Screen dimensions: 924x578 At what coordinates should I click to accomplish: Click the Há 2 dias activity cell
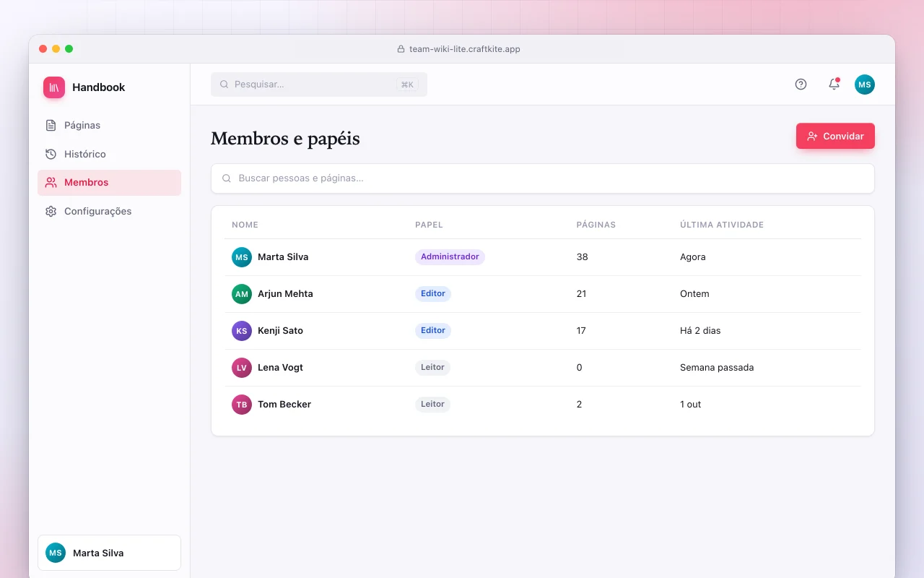pyautogui.click(x=700, y=331)
